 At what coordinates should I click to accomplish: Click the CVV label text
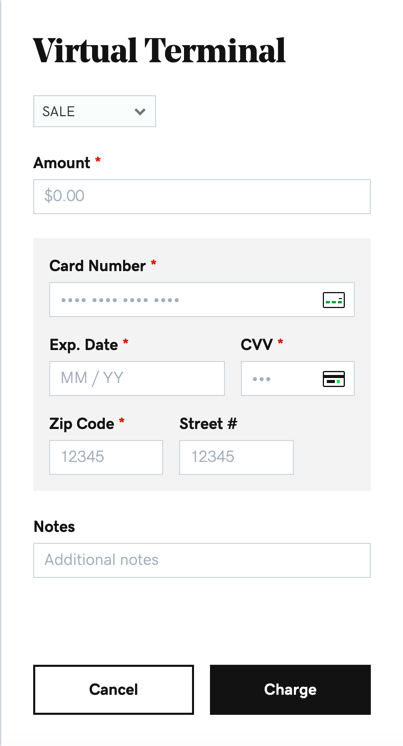click(256, 344)
